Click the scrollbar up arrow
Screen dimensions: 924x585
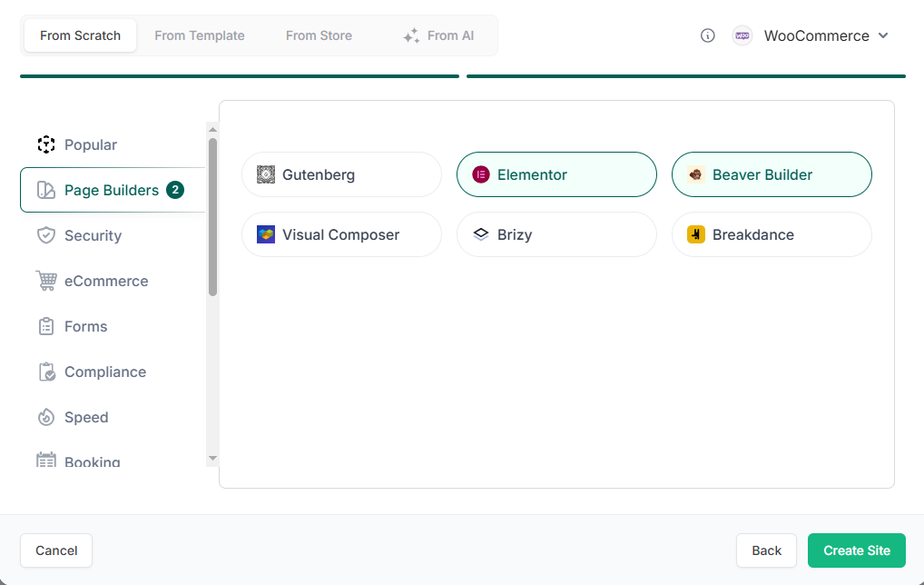tap(212, 130)
